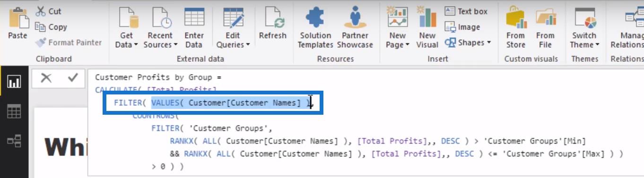Insert an Image
Viewport: 644px width, 178px height.
point(462,27)
